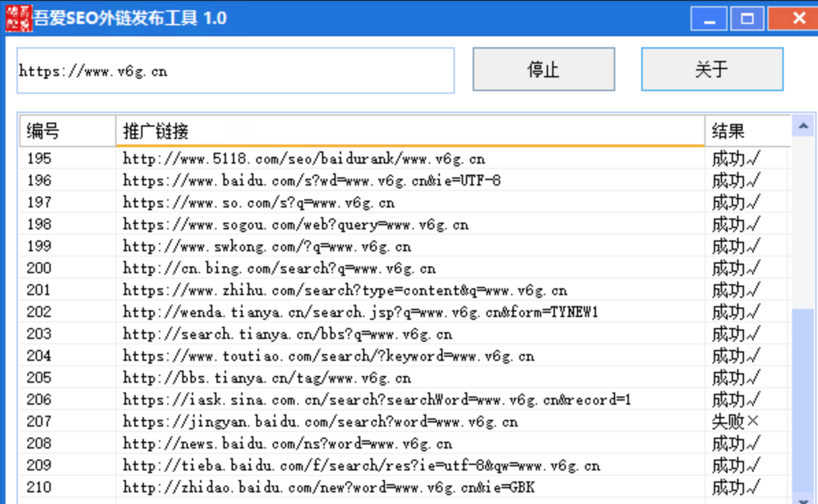Click the 推广链接 column header
Image resolution: width=818 pixels, height=504 pixels.
point(410,131)
